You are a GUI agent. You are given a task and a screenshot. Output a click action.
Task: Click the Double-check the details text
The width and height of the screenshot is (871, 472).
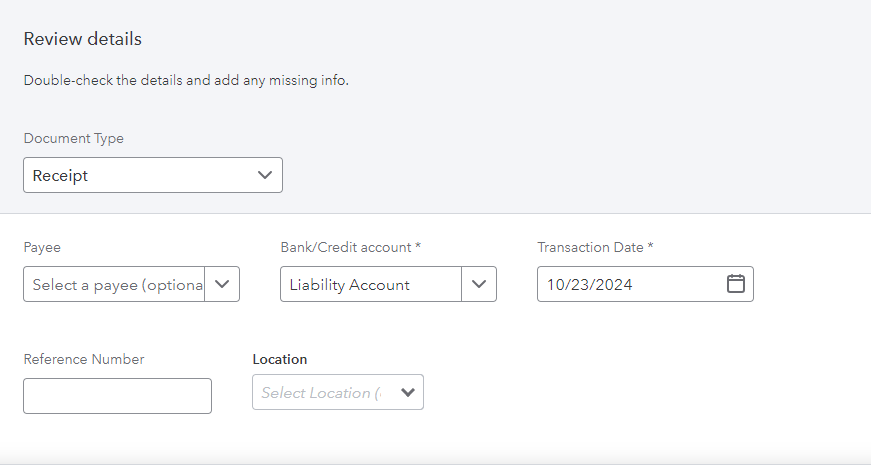click(x=186, y=81)
